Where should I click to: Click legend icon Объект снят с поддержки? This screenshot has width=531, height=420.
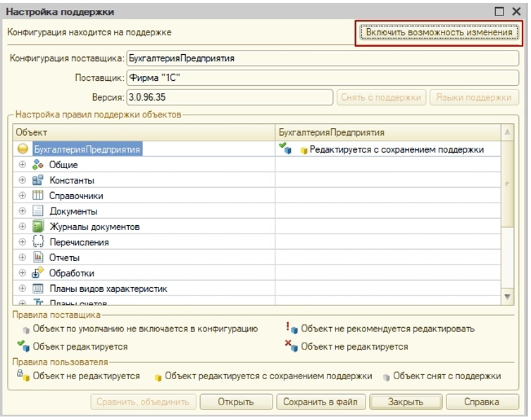[x=387, y=377]
